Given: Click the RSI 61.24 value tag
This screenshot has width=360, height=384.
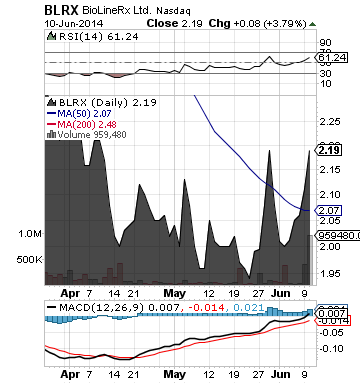Looking at the screenshot, I should 331,58.
